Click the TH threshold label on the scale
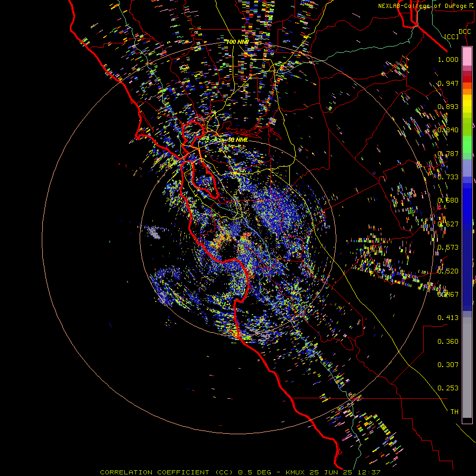This screenshot has width=476, height=476. point(454,412)
